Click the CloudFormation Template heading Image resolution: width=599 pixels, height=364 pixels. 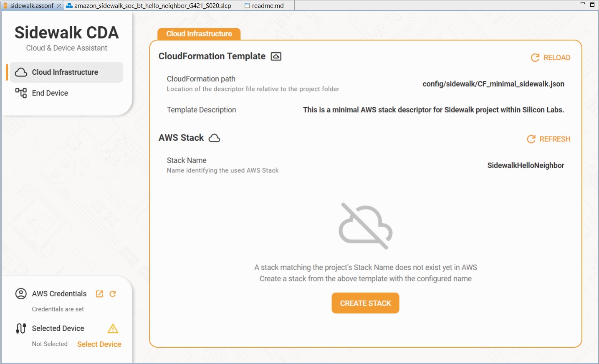tap(212, 56)
